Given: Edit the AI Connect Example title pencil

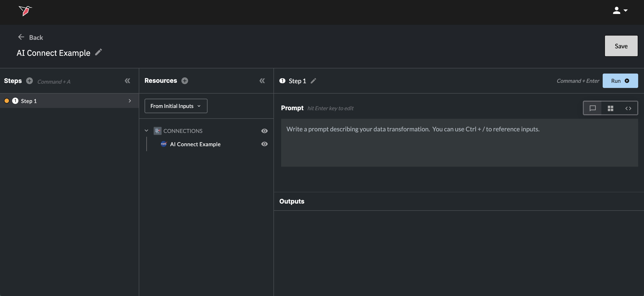Looking at the screenshot, I should point(99,52).
